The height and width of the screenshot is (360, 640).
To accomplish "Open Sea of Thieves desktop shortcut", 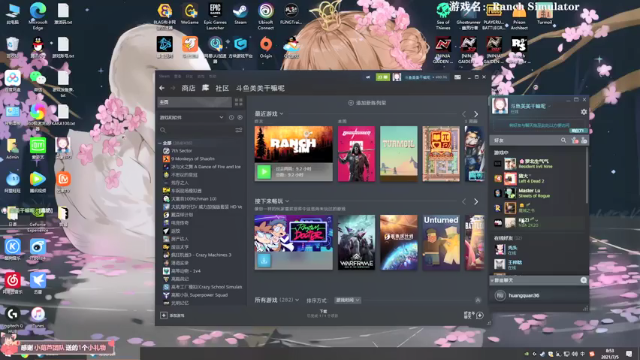I will [x=443, y=16].
